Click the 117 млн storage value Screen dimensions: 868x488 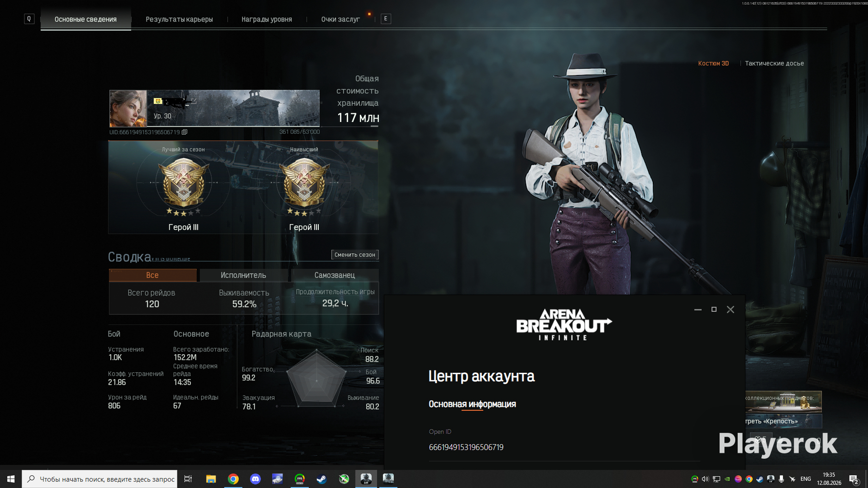coord(358,118)
